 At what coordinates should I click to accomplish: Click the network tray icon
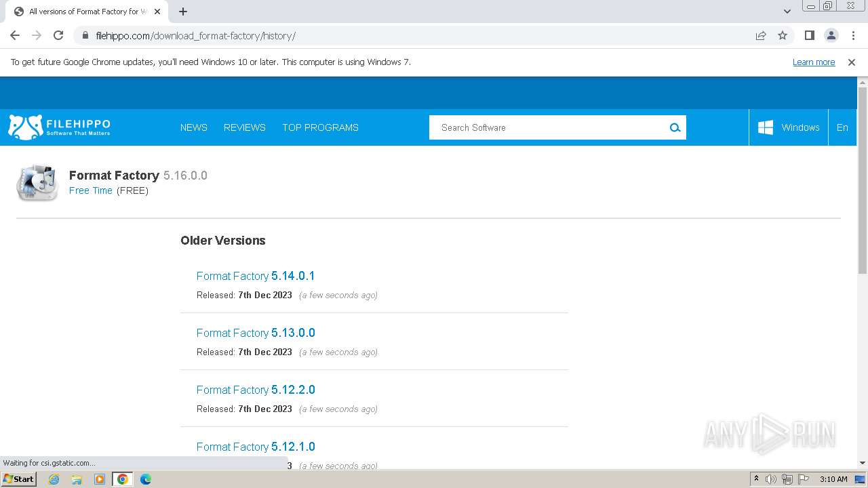coord(787,479)
